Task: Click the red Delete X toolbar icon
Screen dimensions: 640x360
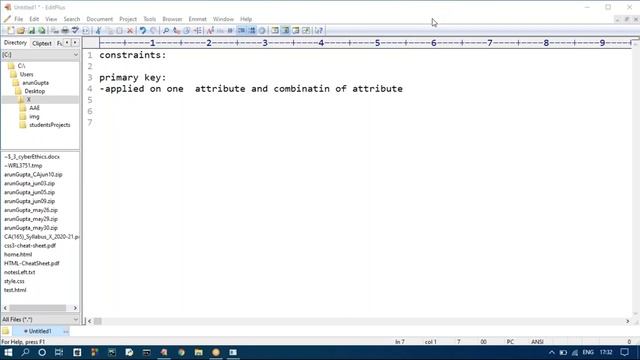Action: pyautogui.click(x=130, y=31)
